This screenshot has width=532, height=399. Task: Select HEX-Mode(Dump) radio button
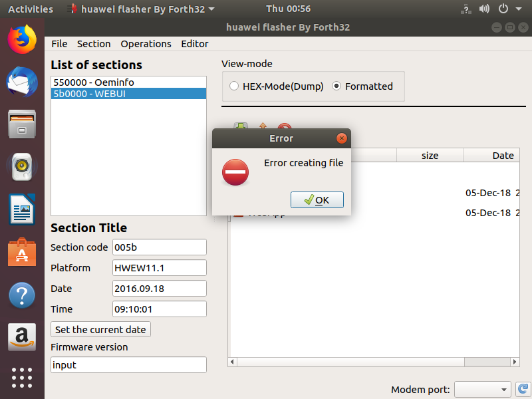point(234,86)
